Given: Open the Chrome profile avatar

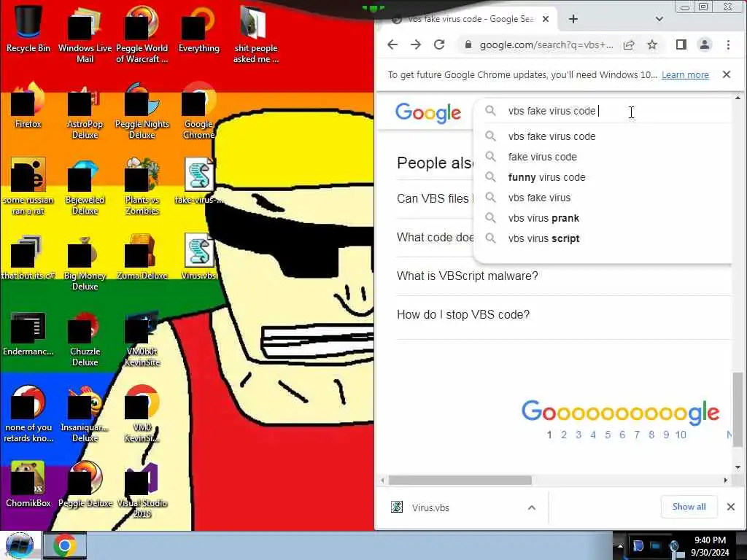Looking at the screenshot, I should click(x=704, y=44).
